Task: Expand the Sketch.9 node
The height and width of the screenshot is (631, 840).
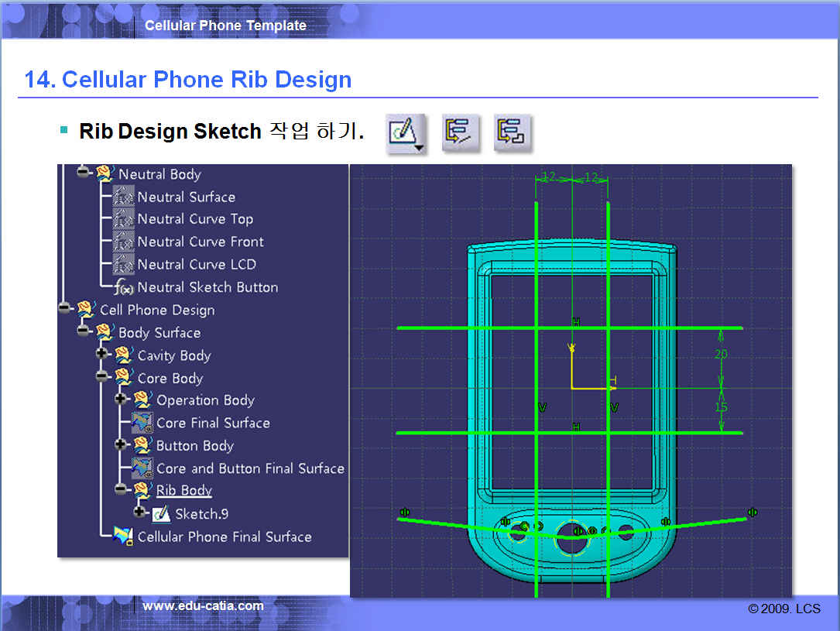Action: point(139,512)
